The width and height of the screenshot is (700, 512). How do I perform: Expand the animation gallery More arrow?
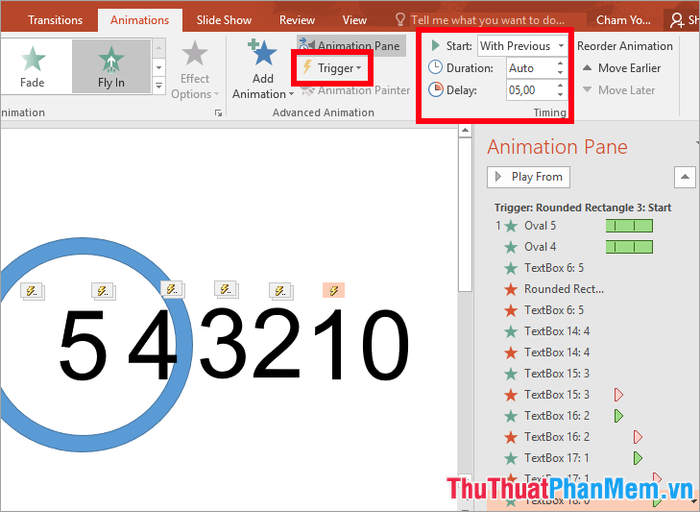159,86
